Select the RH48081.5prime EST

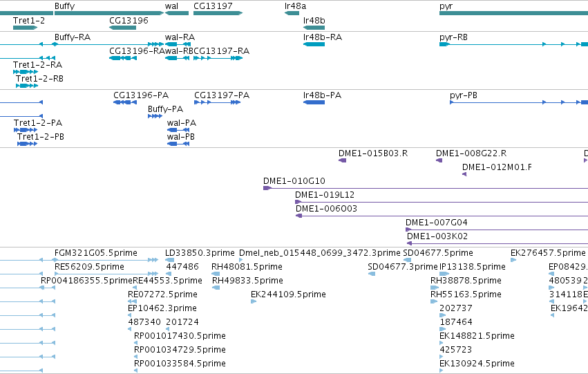click(216, 274)
